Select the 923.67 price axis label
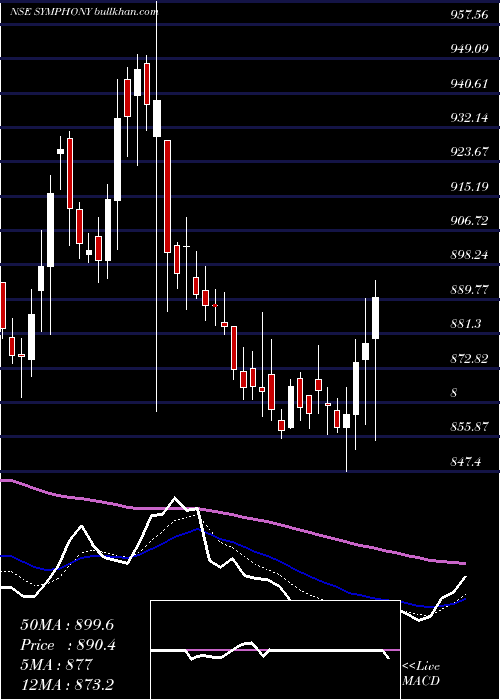 [x=468, y=152]
